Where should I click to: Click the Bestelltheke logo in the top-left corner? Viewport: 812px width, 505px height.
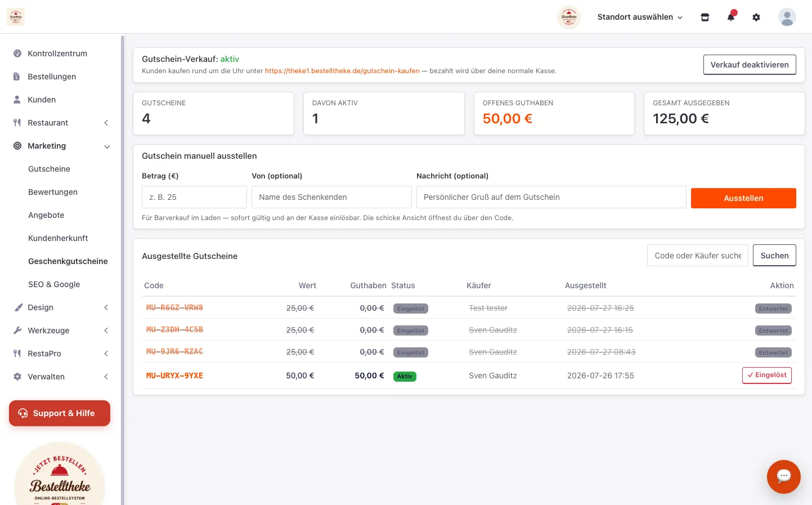coord(16,17)
